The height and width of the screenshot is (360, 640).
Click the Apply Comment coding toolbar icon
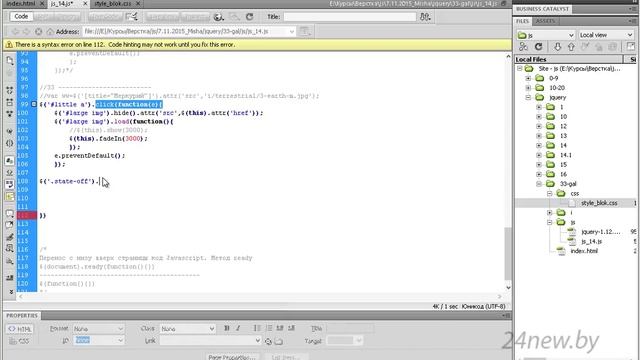pos(10,213)
